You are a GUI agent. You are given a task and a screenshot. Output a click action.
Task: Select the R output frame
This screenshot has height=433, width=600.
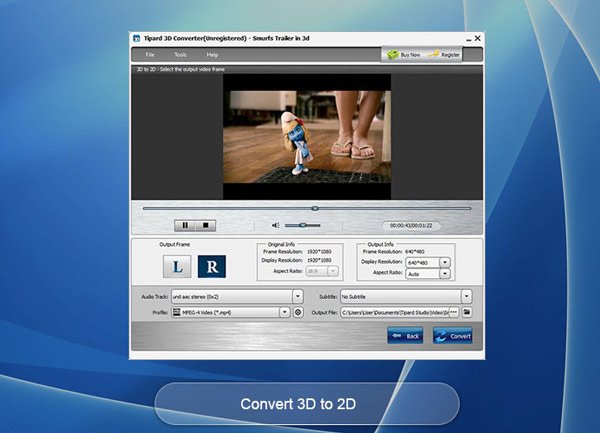point(212,267)
